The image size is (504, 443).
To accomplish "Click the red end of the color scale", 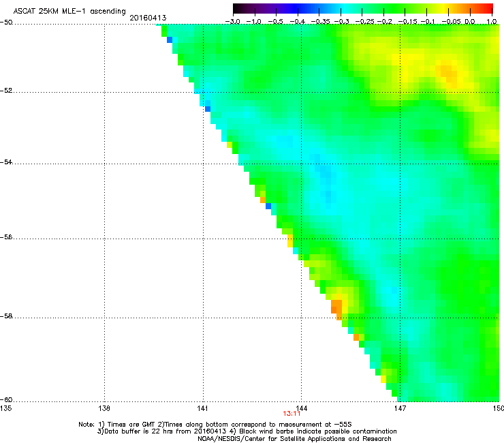I will (489, 9).
